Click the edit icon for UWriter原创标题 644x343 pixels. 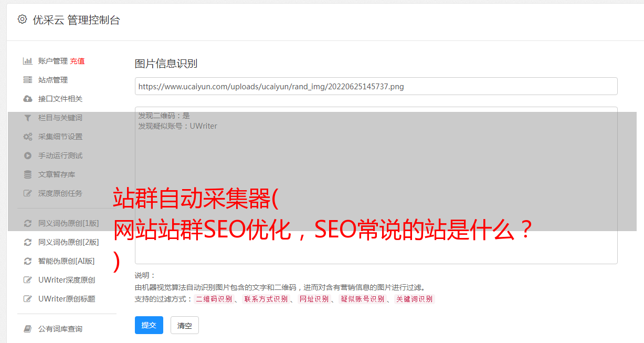28,299
